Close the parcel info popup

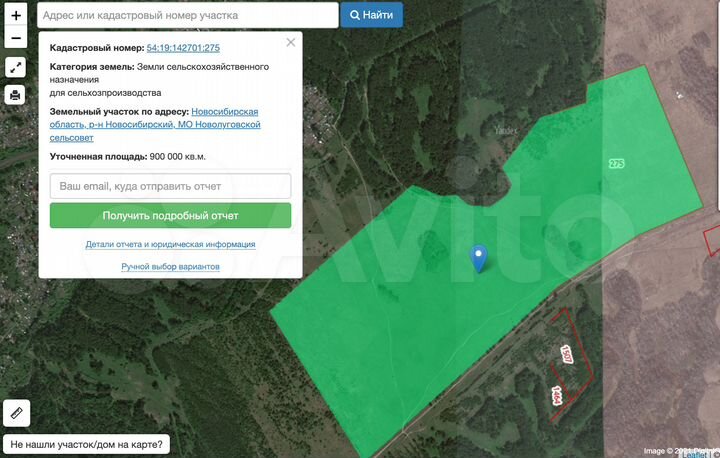(291, 43)
